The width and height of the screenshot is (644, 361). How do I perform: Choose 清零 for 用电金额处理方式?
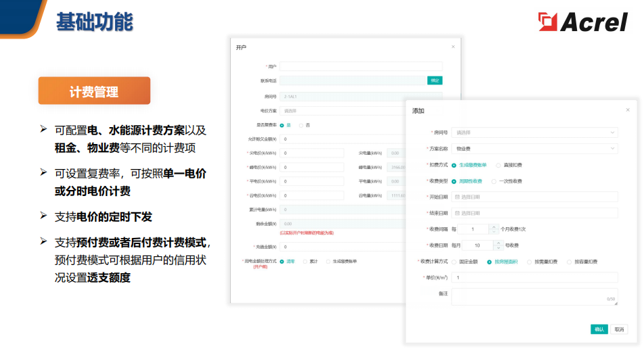click(x=287, y=262)
